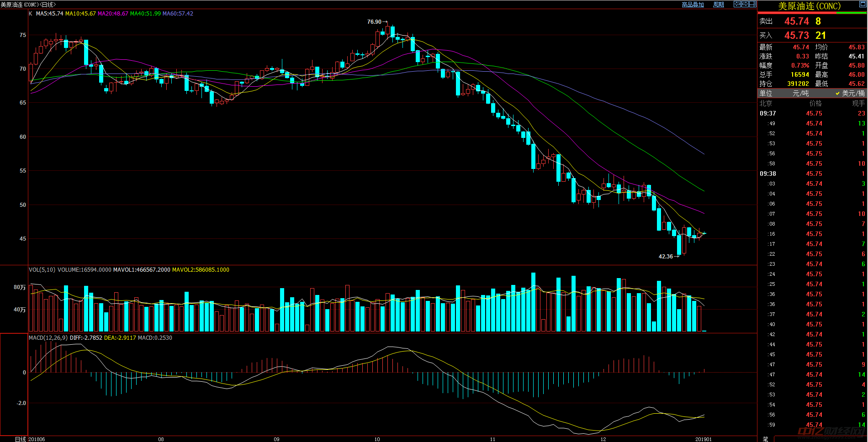This screenshot has width=868, height=442.
Task: Click the 单位 unit row label
Action: tap(766, 93)
